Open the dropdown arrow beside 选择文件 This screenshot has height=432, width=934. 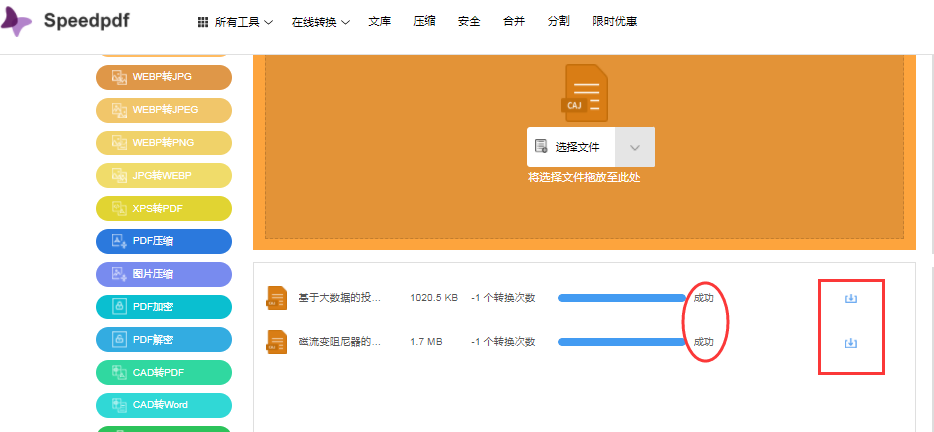pyautogui.click(x=635, y=147)
